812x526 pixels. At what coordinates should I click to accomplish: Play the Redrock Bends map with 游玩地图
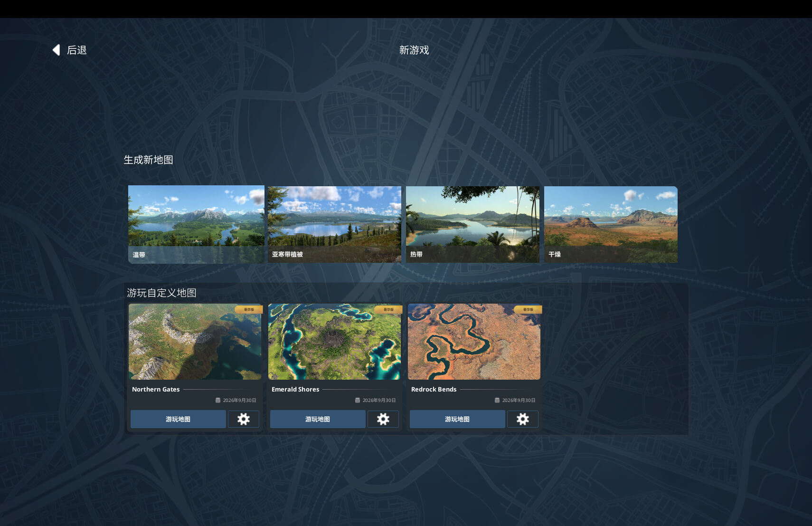pyautogui.click(x=457, y=419)
